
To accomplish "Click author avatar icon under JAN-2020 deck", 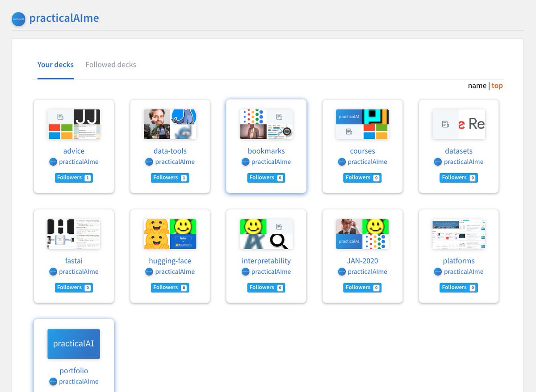I will (342, 272).
